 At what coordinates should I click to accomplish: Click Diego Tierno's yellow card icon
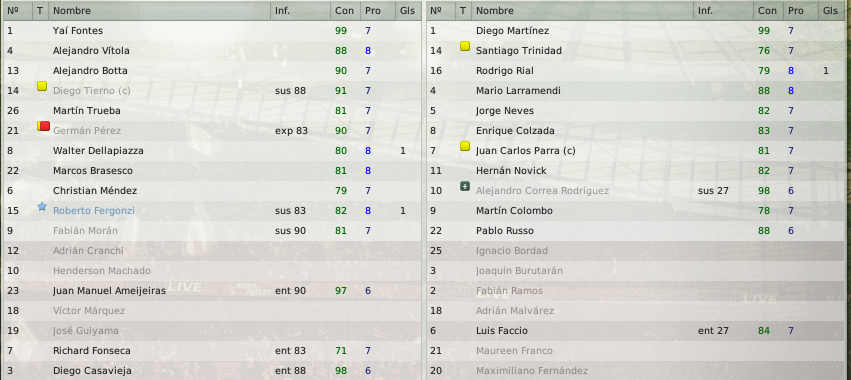(x=42, y=86)
